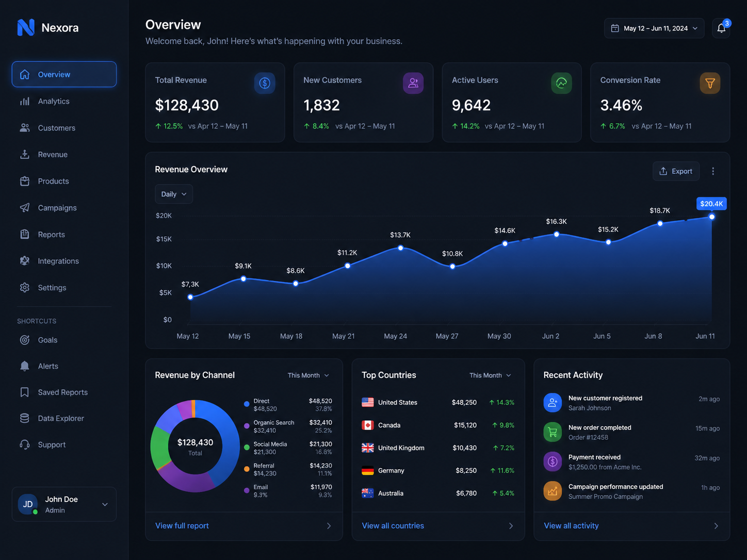Viewport: 747px width, 560px height.
Task: Click the Export button
Action: 676,171
